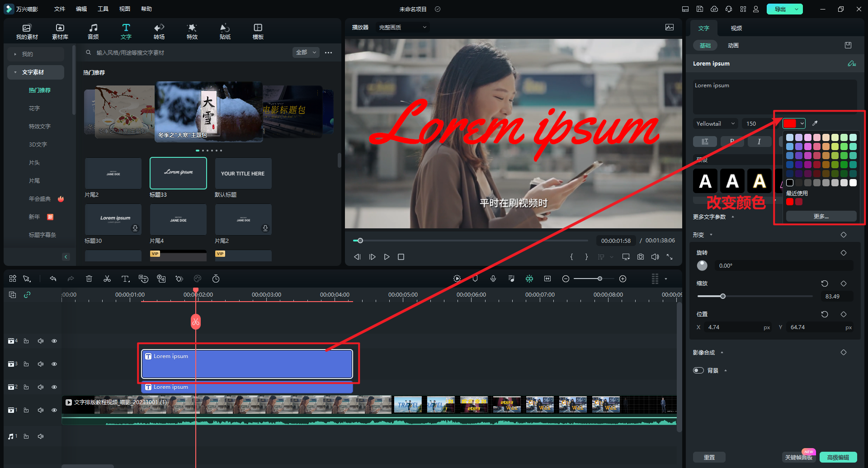Open the 完整画质 quality dropdown
Image resolution: width=868 pixels, height=468 pixels.
(x=402, y=28)
